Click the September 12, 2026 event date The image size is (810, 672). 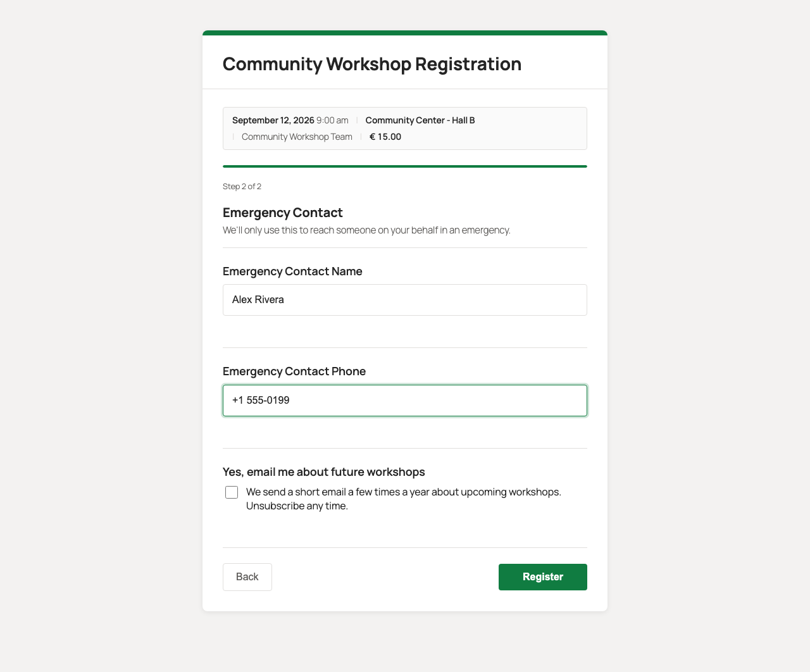pos(273,120)
